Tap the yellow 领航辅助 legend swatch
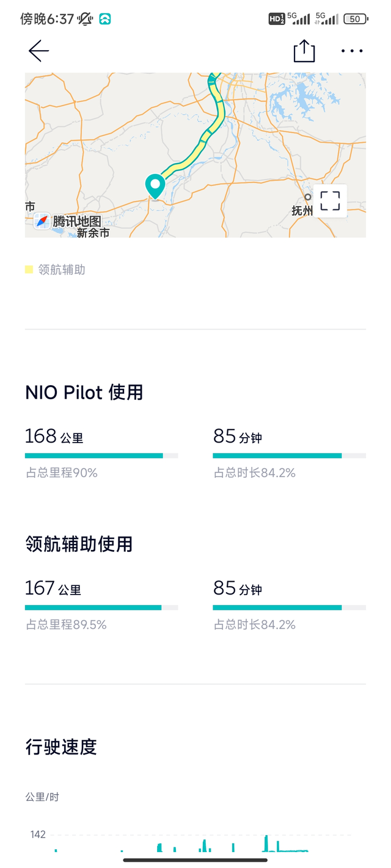391x868 pixels. 29,270
